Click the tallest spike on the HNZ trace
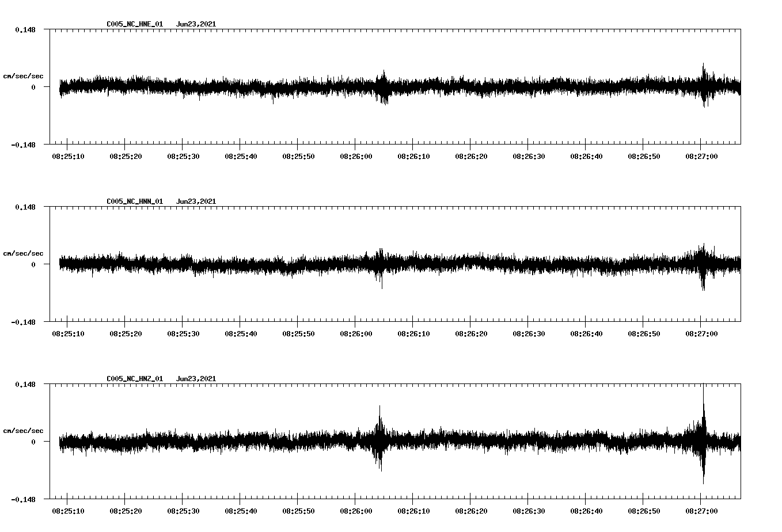Viewport: 782px width, 532px height. 704,433
